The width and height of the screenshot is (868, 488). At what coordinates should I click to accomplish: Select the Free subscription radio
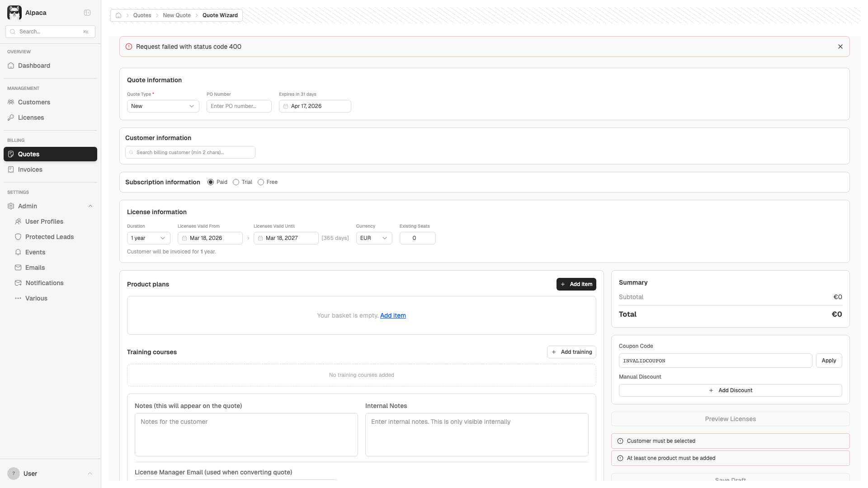[261, 182]
